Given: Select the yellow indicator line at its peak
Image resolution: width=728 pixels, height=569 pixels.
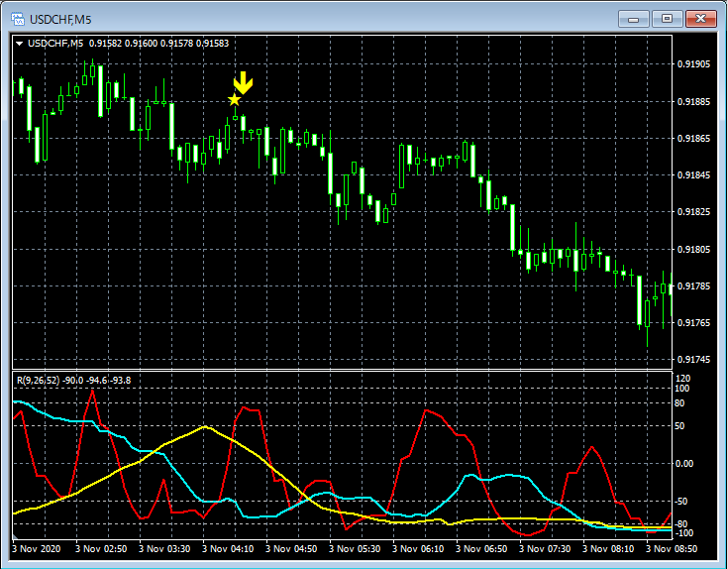Looking at the screenshot, I should point(205,427).
